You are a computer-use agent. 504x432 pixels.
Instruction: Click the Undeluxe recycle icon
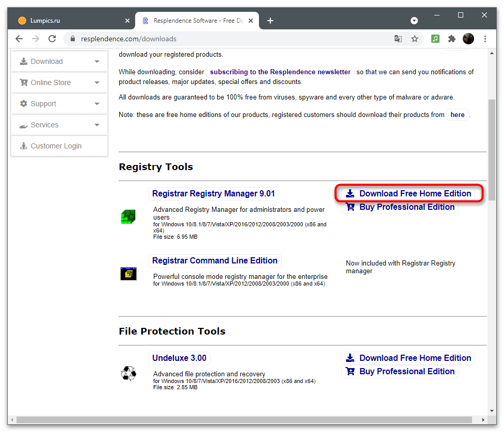tap(128, 373)
